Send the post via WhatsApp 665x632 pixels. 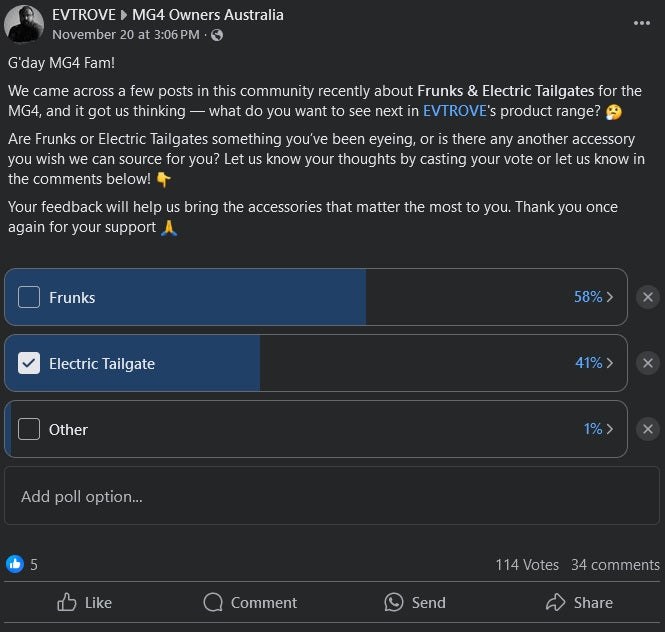(x=415, y=602)
